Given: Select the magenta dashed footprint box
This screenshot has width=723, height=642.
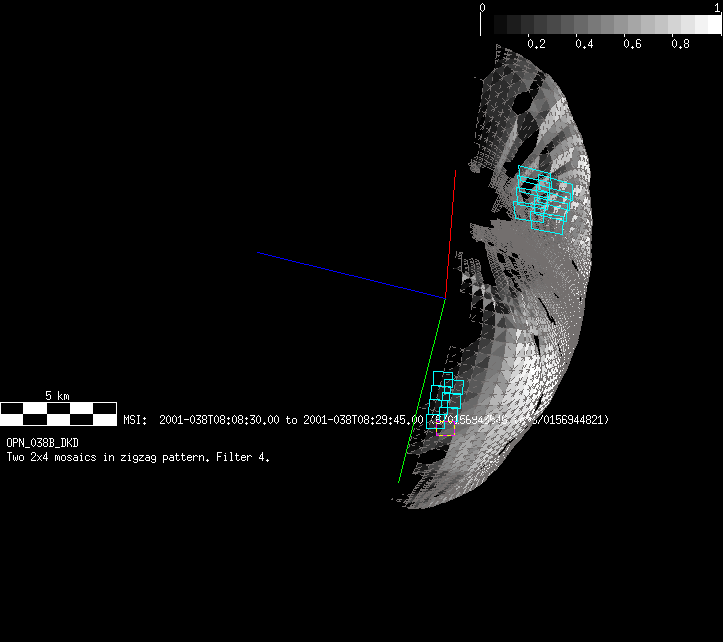Looking at the screenshot, I should click(446, 429).
